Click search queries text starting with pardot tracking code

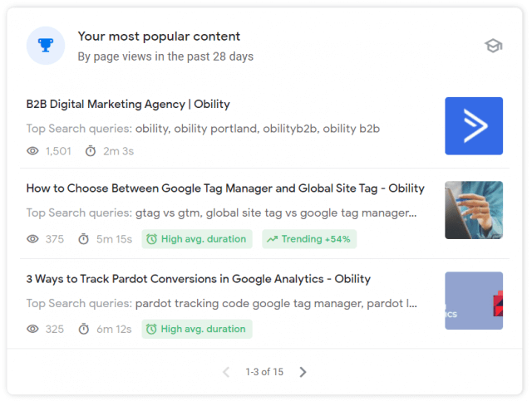[x=276, y=303]
